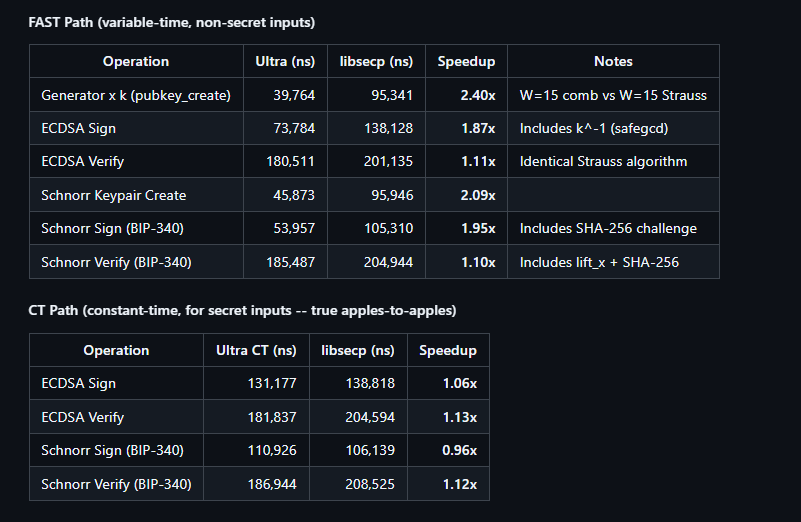Select the 131,177 Ultra CT value
This screenshot has width=801, height=522.
pos(272,384)
